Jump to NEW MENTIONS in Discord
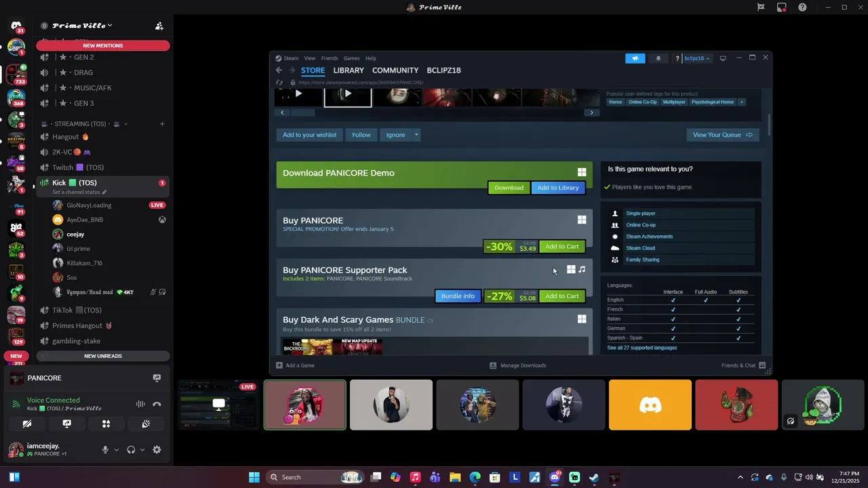The image size is (868, 488). click(x=103, y=45)
